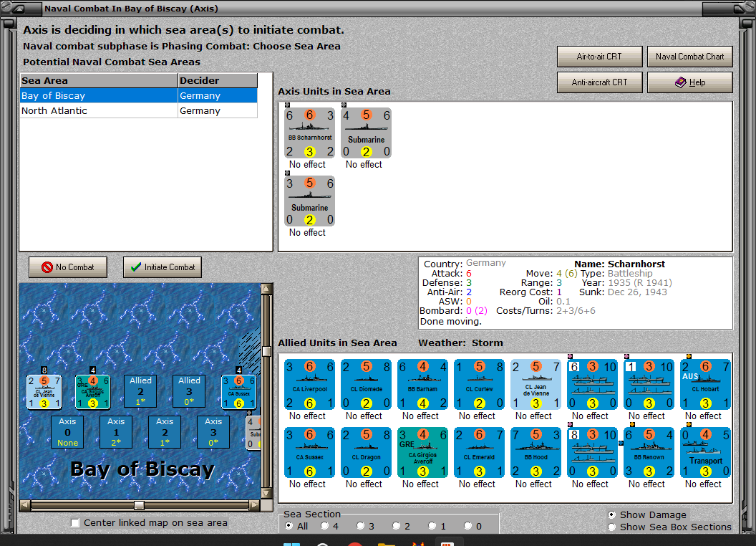Select the BB Renown Allied counter
Viewport: 756px width, 546px height.
(x=649, y=453)
